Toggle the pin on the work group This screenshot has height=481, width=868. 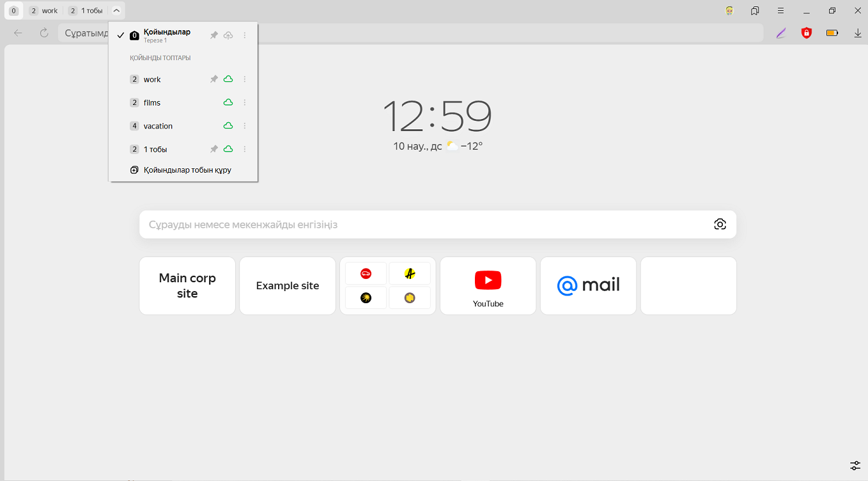point(214,79)
